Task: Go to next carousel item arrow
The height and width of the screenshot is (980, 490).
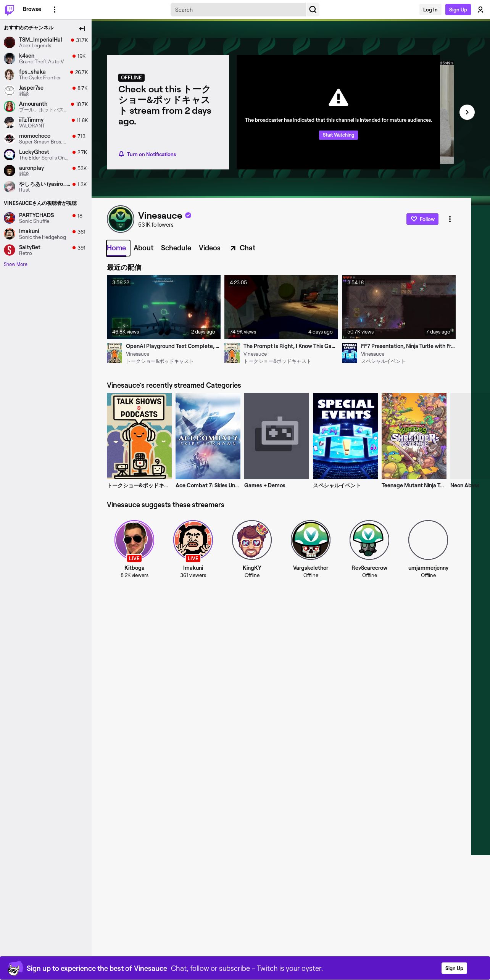Action: click(x=467, y=112)
